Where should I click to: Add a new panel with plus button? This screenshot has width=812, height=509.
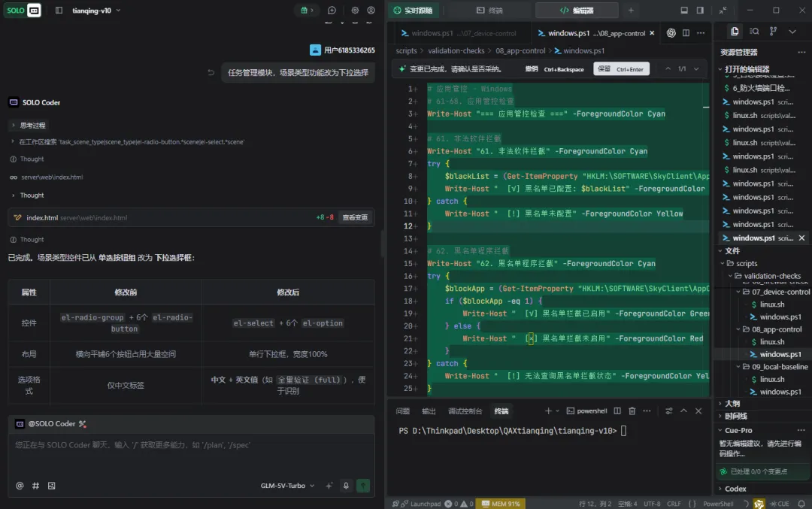coord(631,11)
